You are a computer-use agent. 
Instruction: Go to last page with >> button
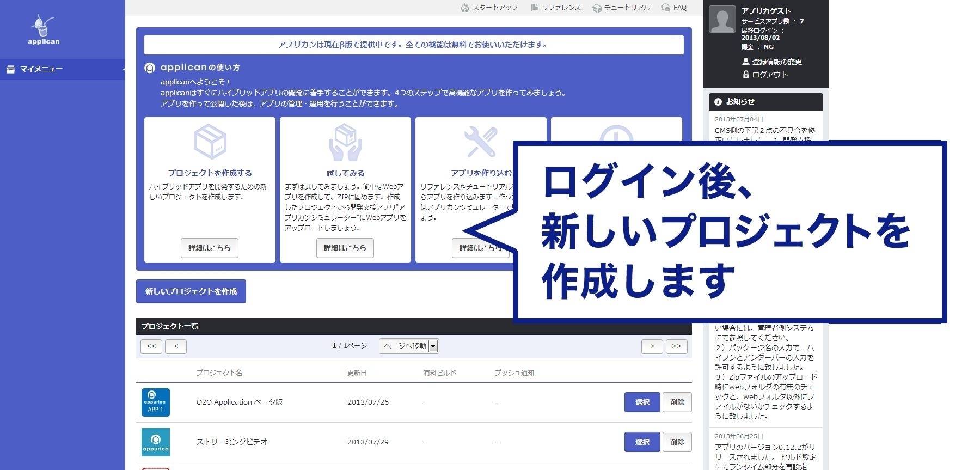click(677, 346)
